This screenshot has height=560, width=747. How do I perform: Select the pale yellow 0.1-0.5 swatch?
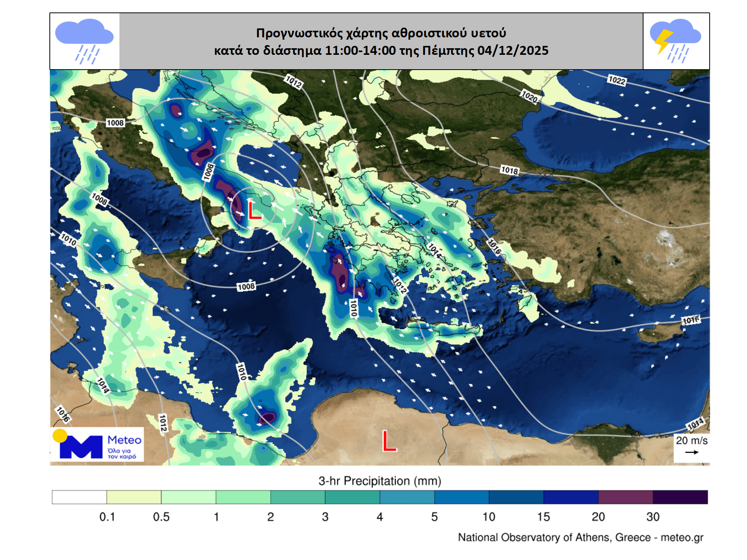pyautogui.click(x=134, y=497)
